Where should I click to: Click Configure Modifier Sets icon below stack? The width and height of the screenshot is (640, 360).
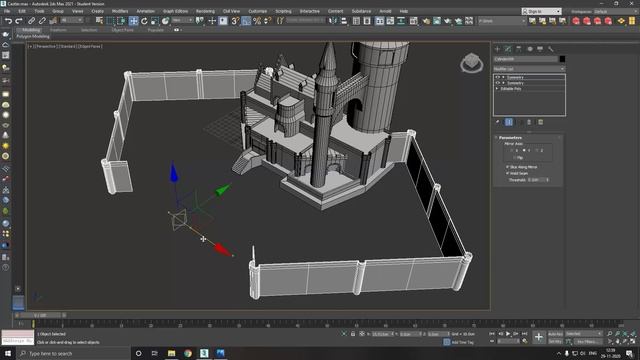tap(540, 122)
